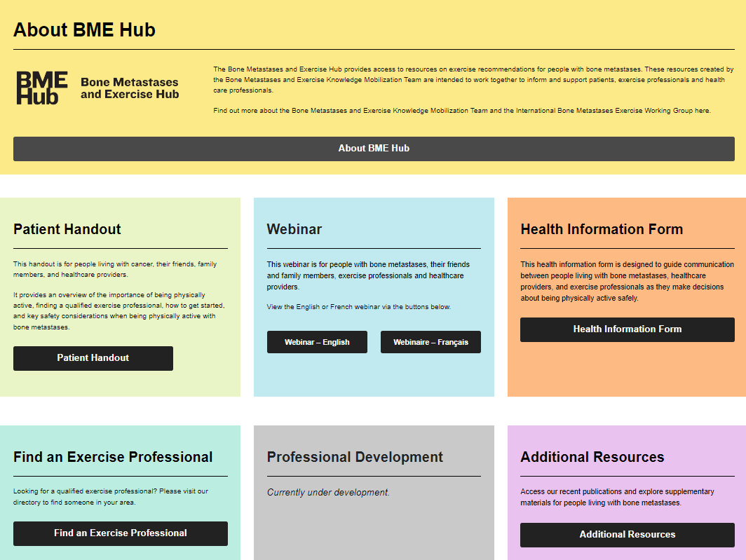Access the Additional Resources page
The image size is (746, 560).
tap(627, 534)
